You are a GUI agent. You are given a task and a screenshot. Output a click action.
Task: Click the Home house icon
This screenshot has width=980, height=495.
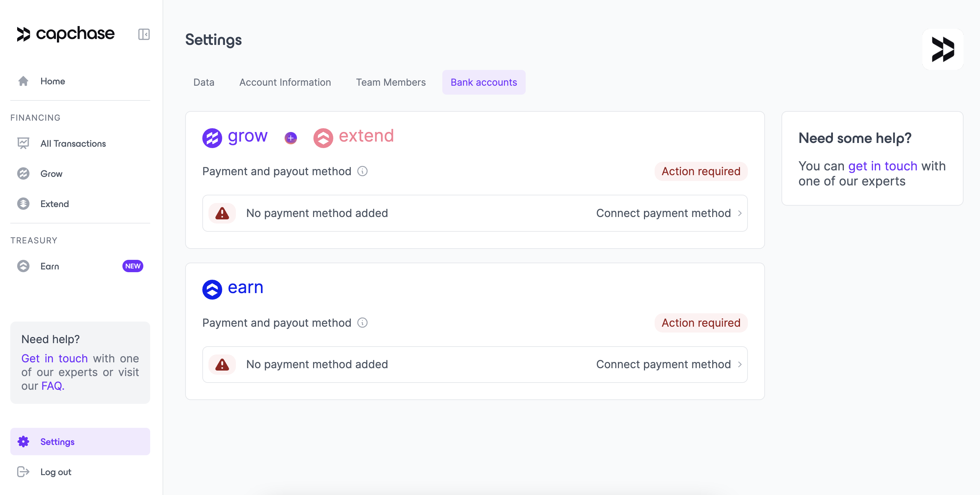(x=23, y=81)
